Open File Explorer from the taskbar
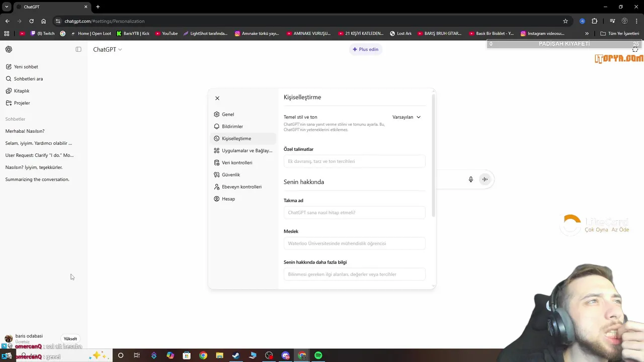 coord(219,355)
